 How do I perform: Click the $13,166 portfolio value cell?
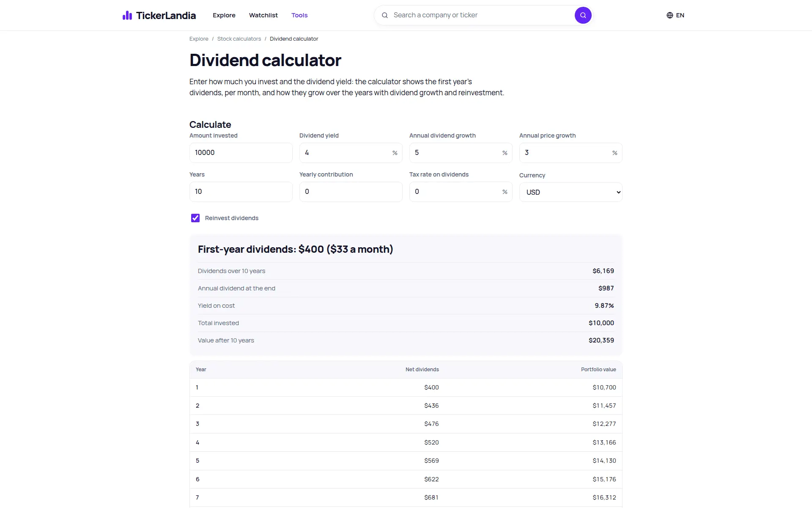pyautogui.click(x=604, y=442)
